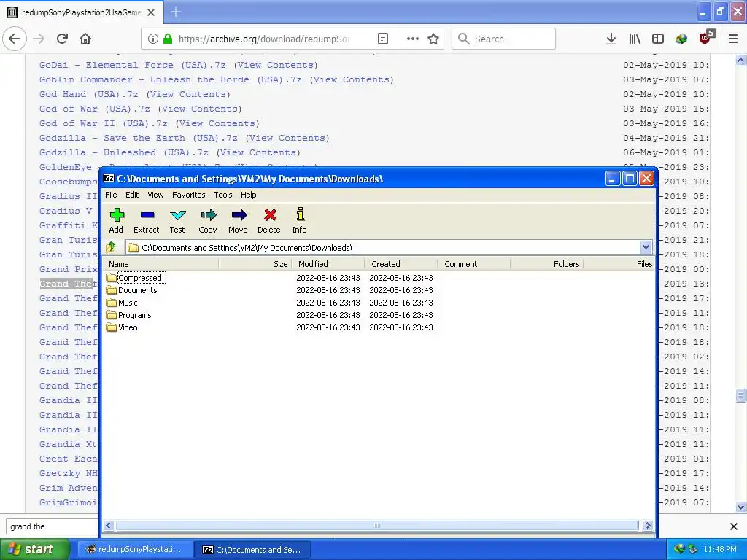747x560 pixels.
Task: Open the Firefox Library icon
Action: (x=635, y=39)
